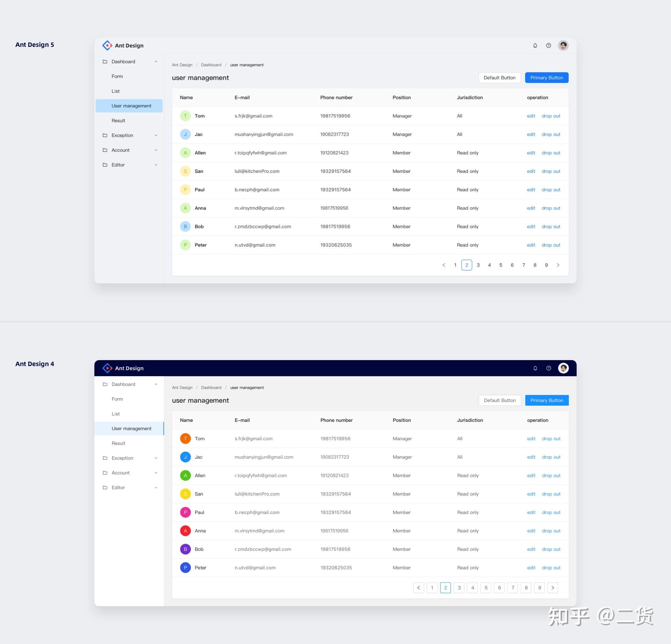Select the Result menu item in the Ant Design 4 sidebar
The height and width of the screenshot is (644, 671).
(118, 443)
